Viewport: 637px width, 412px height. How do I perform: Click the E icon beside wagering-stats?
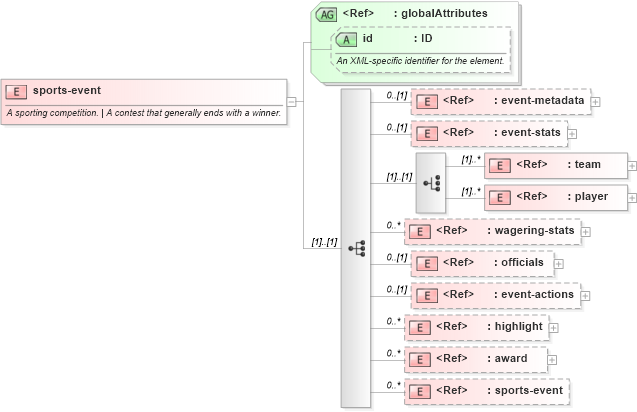[420, 232]
